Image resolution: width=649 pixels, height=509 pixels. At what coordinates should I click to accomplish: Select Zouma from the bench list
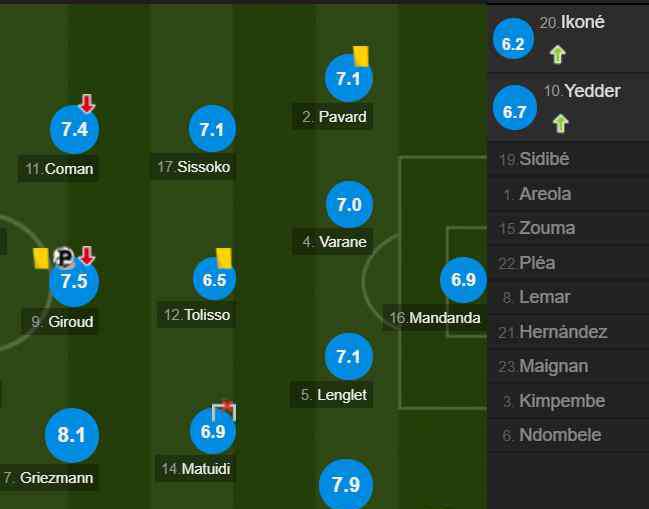point(569,228)
